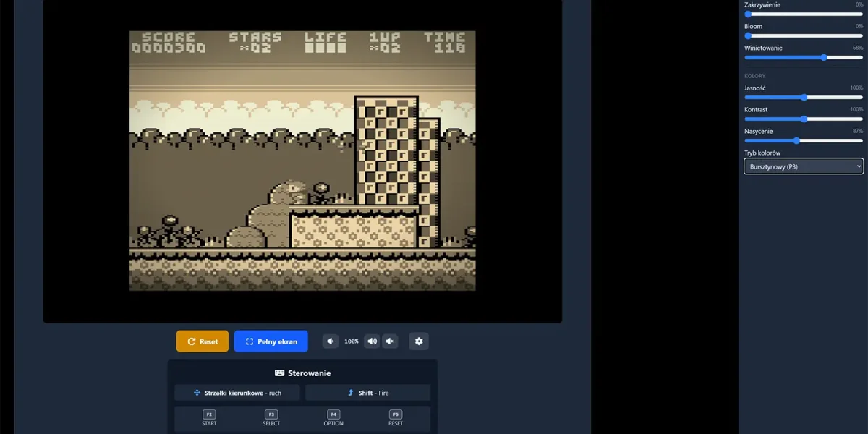Click the game emulator screen

(x=302, y=161)
